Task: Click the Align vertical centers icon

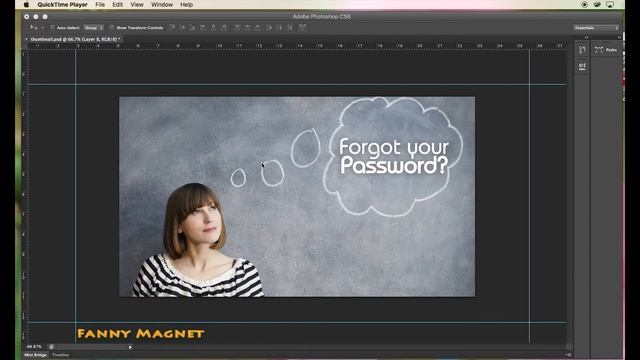Action: tap(182, 28)
